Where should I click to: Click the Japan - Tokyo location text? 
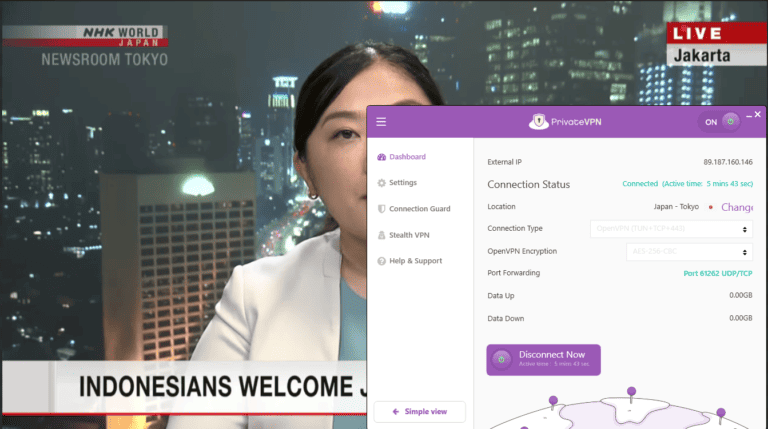tap(676, 207)
